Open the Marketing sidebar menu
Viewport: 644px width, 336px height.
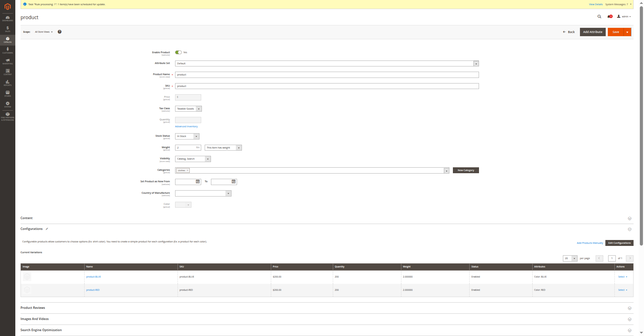7,61
